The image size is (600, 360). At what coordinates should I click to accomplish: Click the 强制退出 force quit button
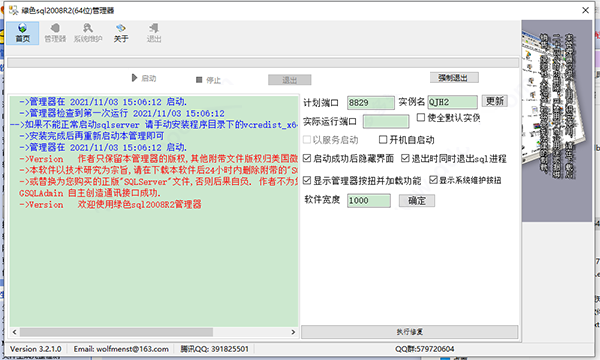454,78
